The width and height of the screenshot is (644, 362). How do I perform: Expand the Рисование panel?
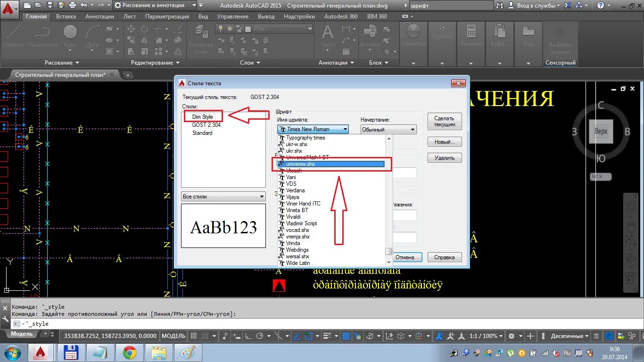coord(62,62)
